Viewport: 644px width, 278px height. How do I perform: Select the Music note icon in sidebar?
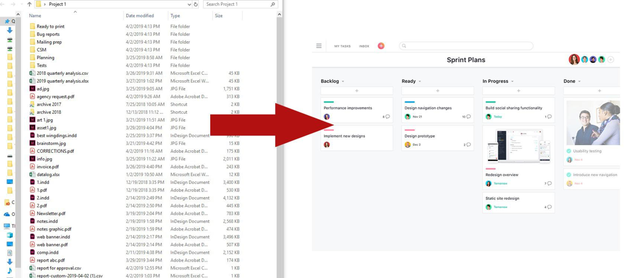coord(10,270)
